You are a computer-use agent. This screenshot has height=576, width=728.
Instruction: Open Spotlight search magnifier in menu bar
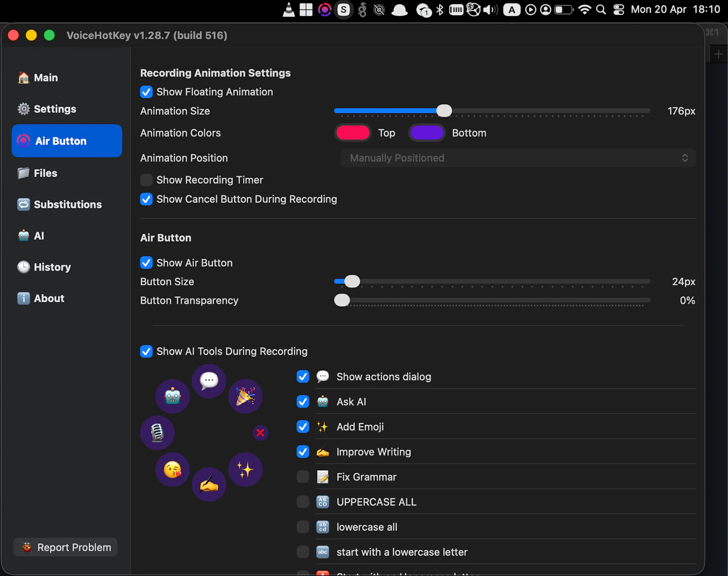tap(601, 10)
